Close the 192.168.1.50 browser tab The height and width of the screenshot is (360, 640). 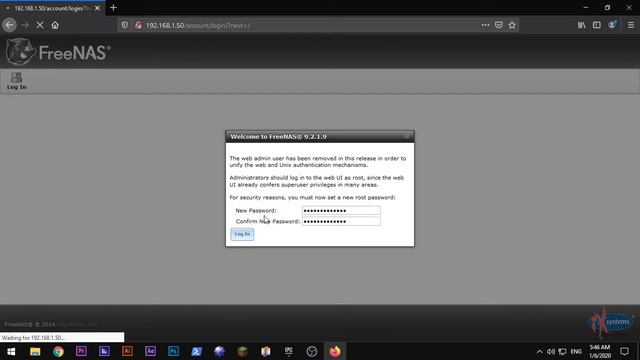97,8
